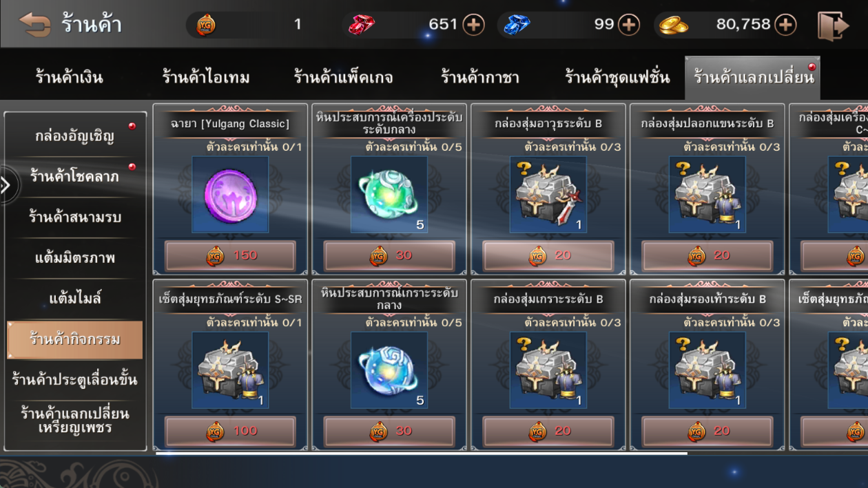Screen dimensions: 868x488
Task: Tap the back arrow next to ร้านค้า
Action: pyautogui.click(x=34, y=25)
